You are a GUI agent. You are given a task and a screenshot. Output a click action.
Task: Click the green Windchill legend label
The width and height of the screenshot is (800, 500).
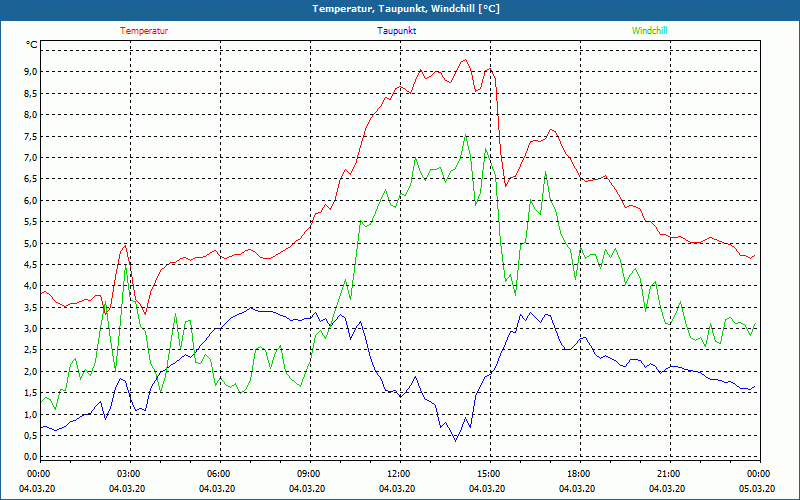click(x=650, y=31)
